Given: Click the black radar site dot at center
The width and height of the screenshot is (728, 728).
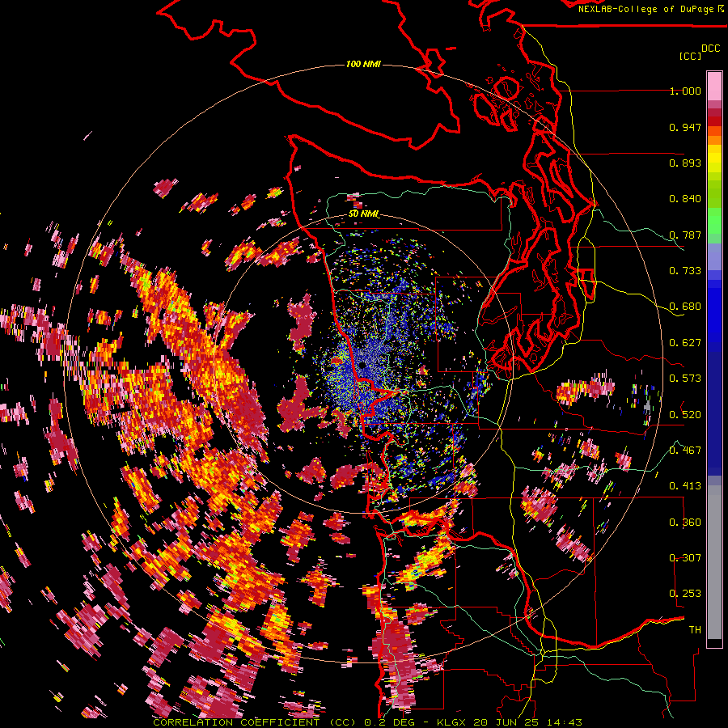Looking at the screenshot, I should click(x=362, y=365).
